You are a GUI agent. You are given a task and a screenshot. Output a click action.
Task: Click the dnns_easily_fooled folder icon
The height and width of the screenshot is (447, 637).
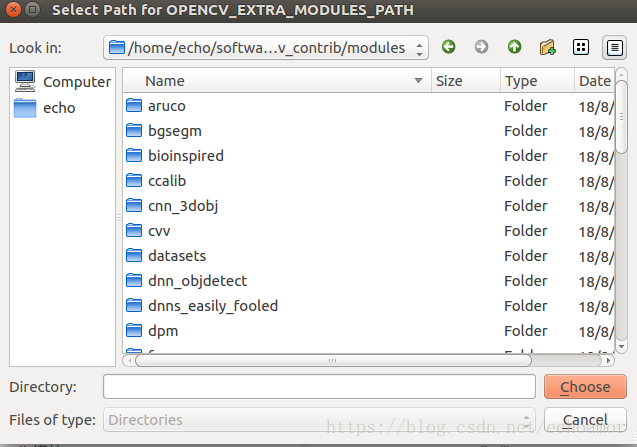coord(134,306)
